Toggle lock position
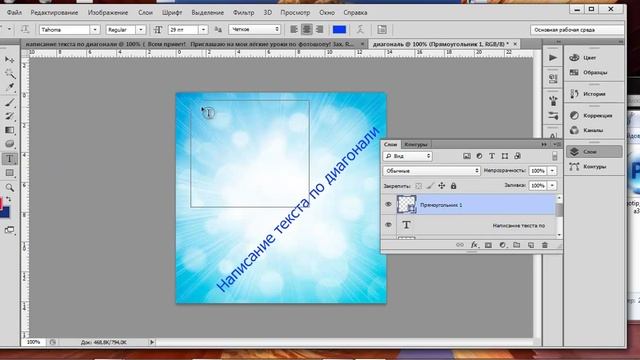Image resolution: width=640 pixels, height=360 pixels. click(x=442, y=186)
